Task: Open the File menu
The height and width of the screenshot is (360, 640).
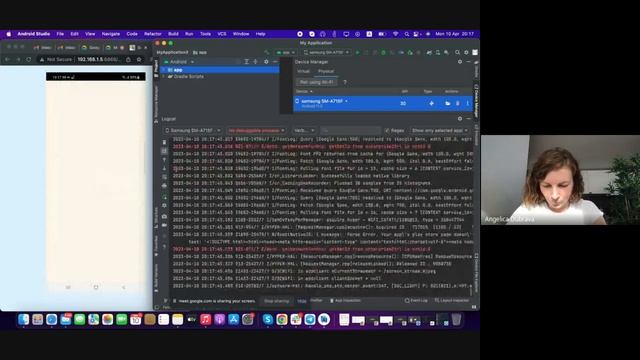Action: point(60,34)
